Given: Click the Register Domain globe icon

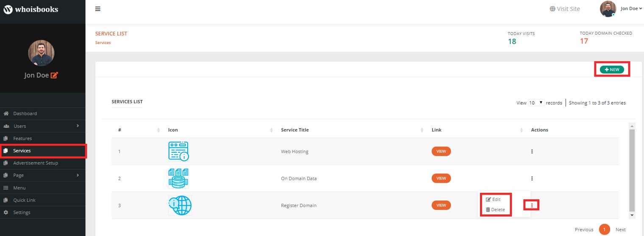Looking at the screenshot, I should coord(180,206).
